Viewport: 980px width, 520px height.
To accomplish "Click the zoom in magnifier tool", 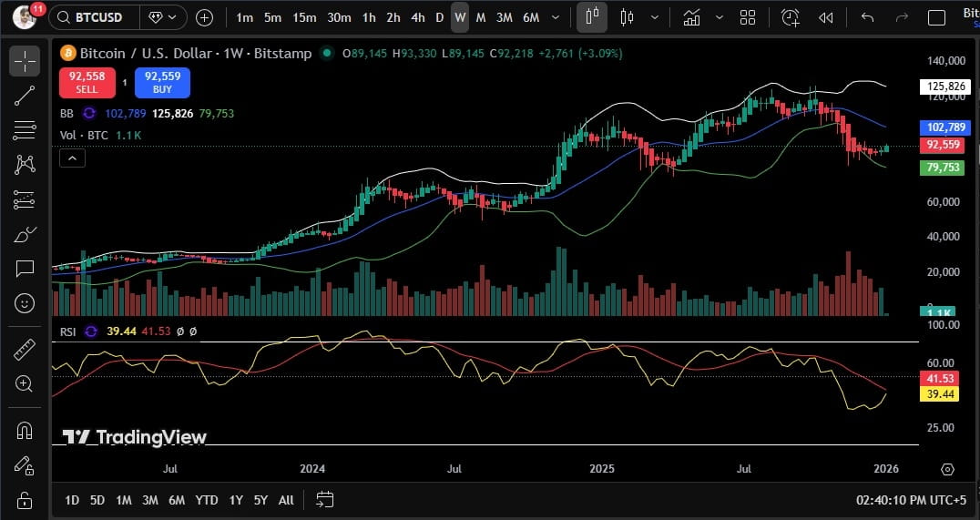I will point(25,384).
